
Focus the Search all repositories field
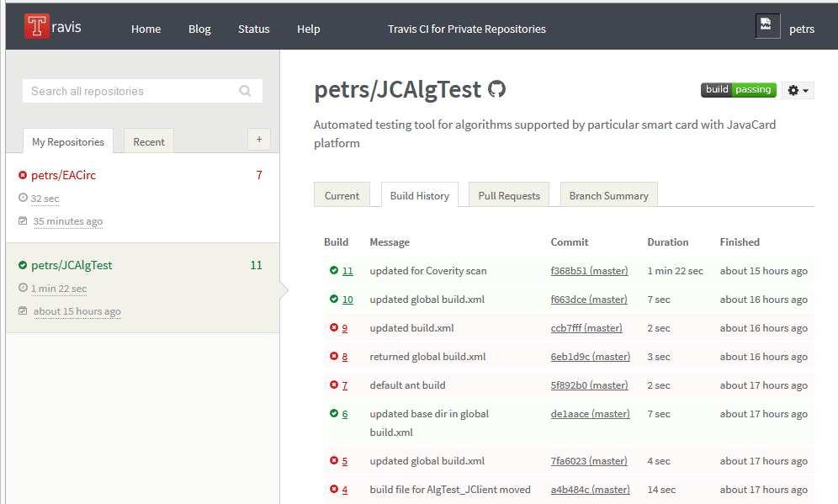tap(142, 91)
